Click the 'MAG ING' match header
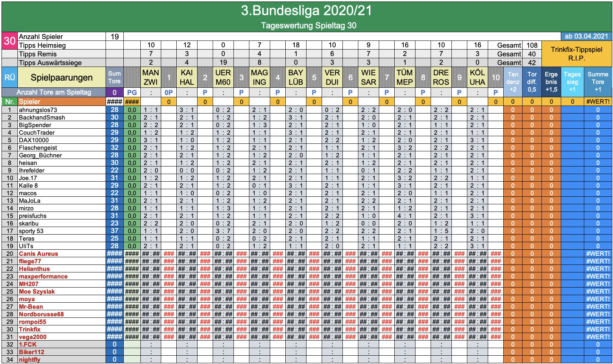The image size is (613, 364). pyautogui.click(x=260, y=78)
